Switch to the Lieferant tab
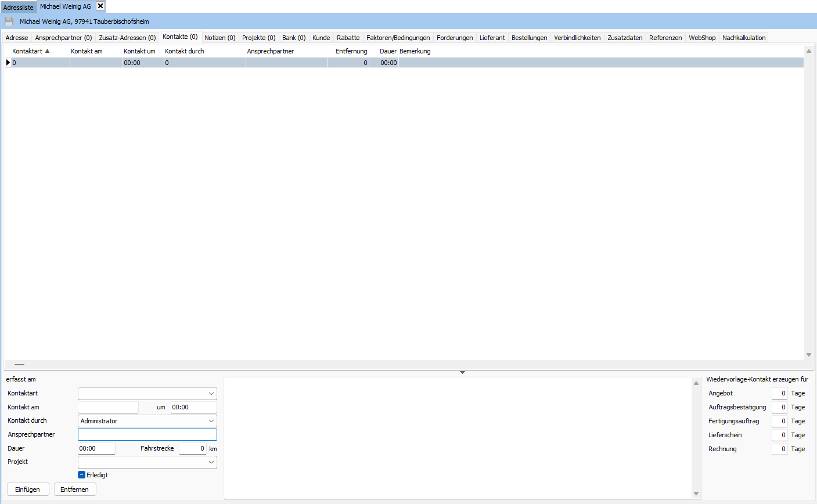 [492, 37]
